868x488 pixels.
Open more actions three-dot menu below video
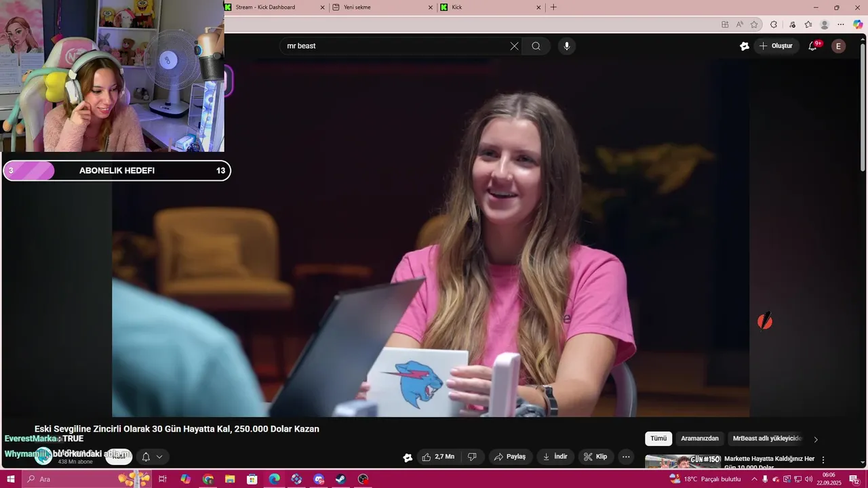[x=626, y=457]
